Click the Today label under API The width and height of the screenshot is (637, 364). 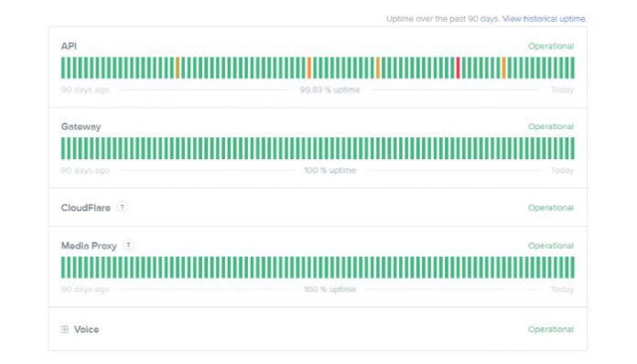coord(562,90)
